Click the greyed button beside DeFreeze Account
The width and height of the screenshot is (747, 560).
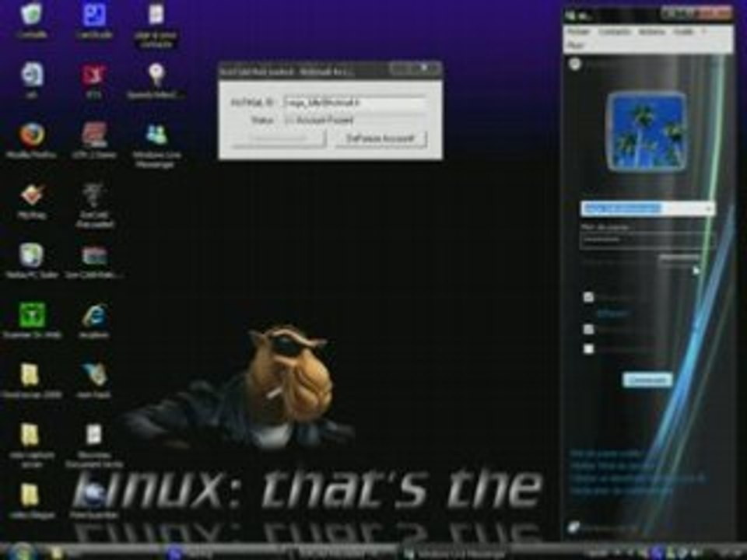click(279, 138)
